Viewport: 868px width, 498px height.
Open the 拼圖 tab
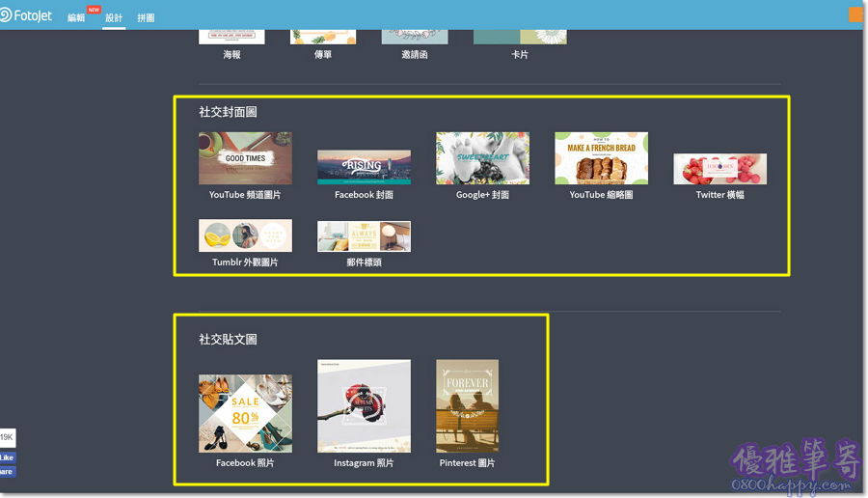point(146,17)
